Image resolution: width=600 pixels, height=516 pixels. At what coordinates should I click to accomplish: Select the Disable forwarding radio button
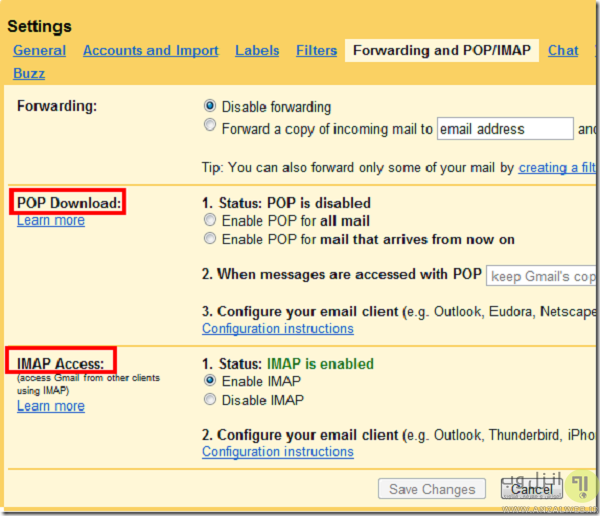(x=210, y=106)
